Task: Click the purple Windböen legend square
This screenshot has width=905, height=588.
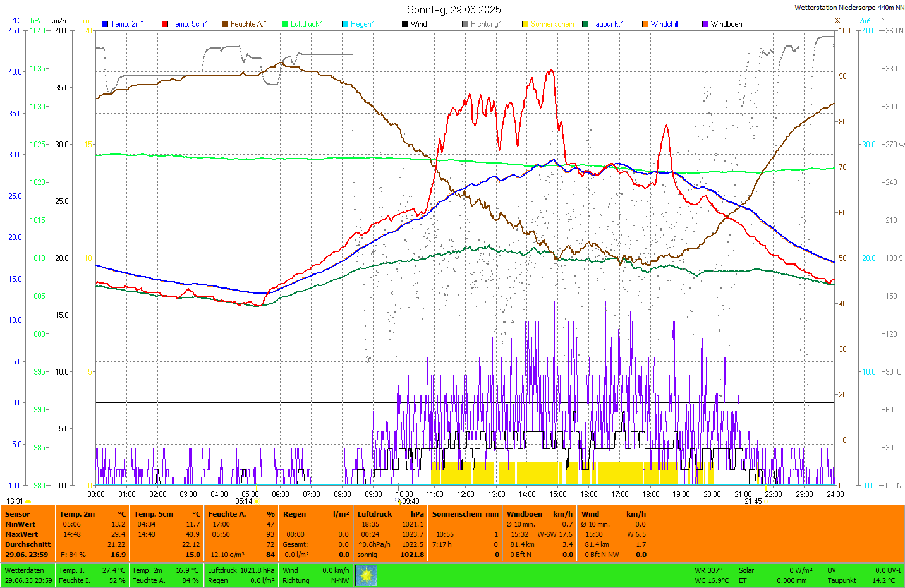Action: tap(705, 24)
